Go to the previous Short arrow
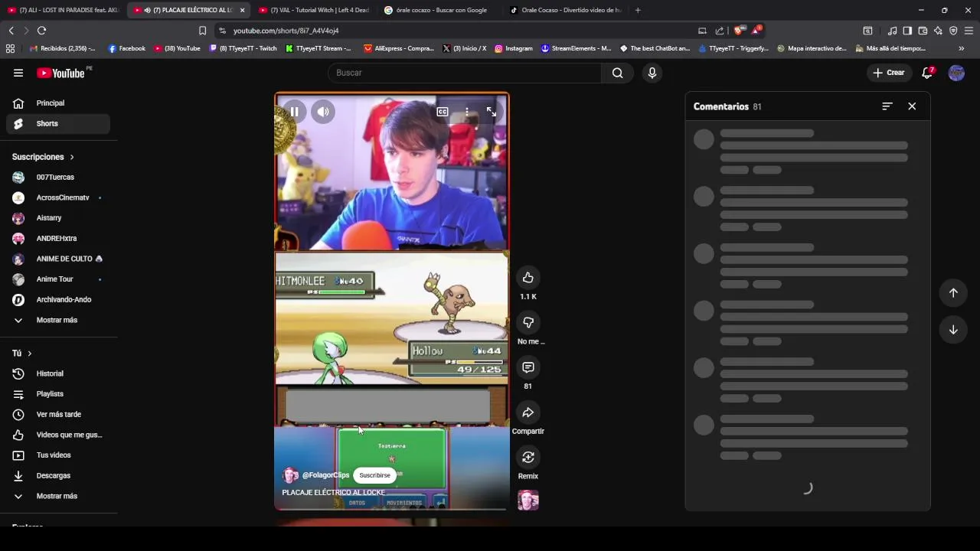This screenshot has height=551, width=980. pos(953,292)
